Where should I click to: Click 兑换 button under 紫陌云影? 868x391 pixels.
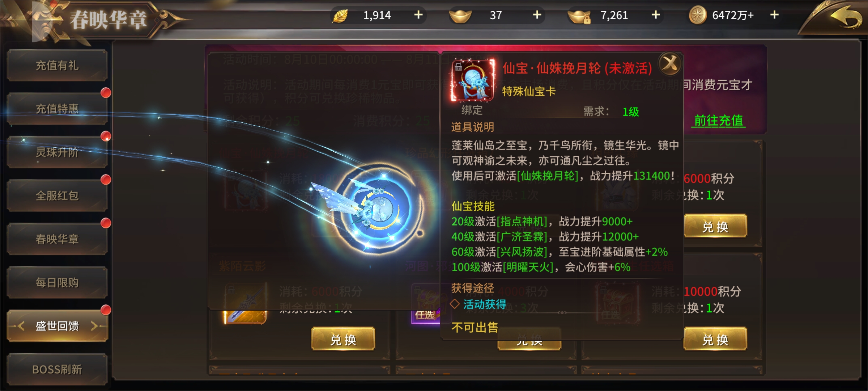(x=343, y=339)
